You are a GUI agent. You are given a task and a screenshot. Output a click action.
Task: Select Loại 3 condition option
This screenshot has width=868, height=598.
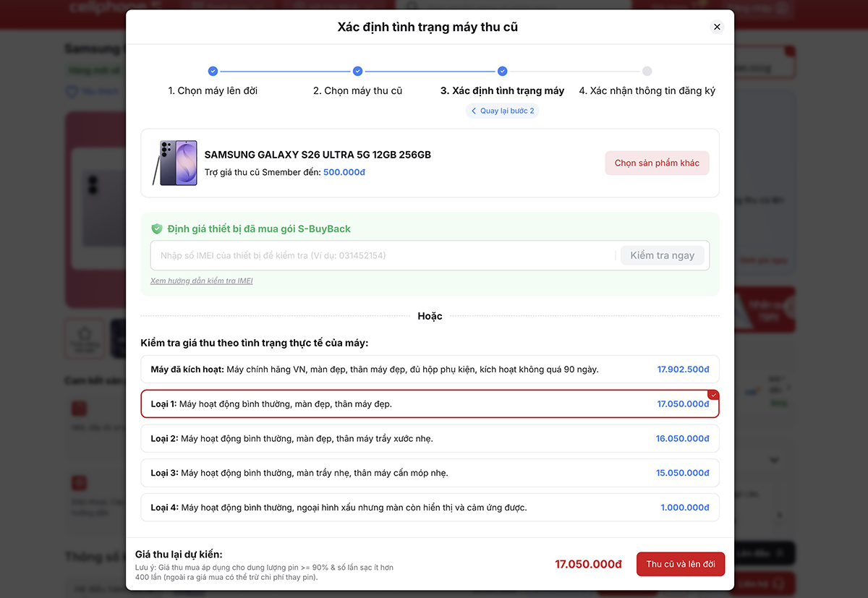pyautogui.click(x=430, y=473)
